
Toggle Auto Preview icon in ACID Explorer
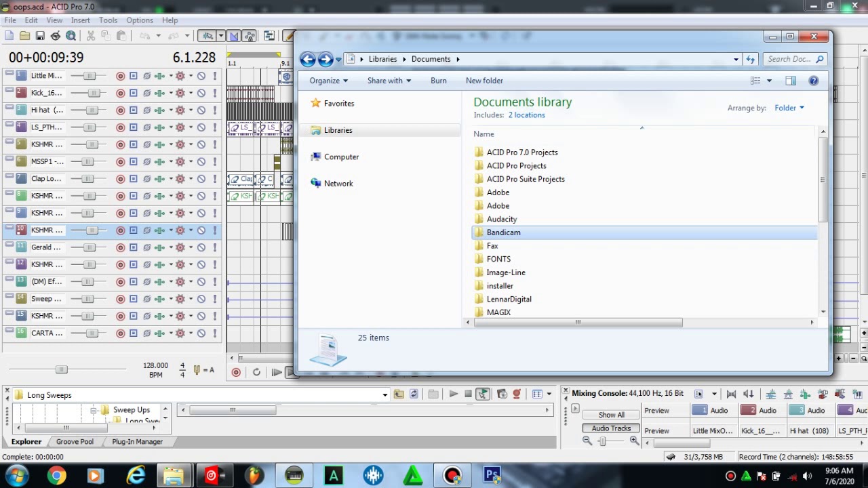pyautogui.click(x=482, y=394)
